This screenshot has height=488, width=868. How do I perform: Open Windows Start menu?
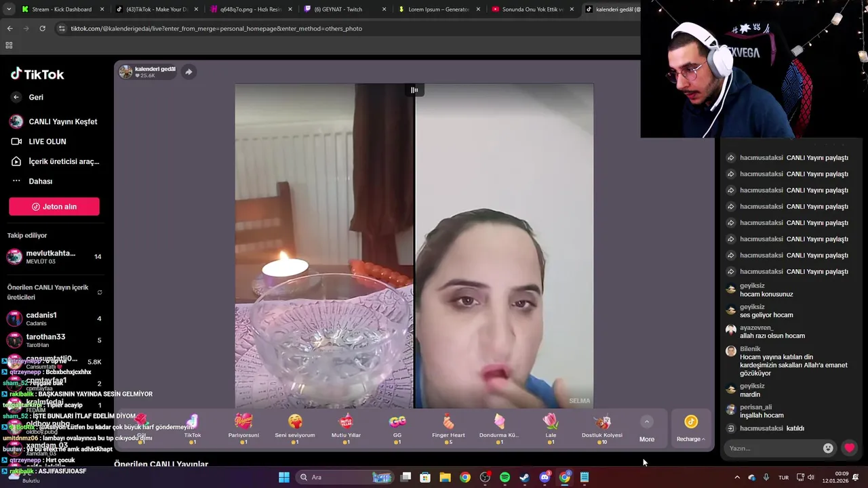[x=284, y=477]
